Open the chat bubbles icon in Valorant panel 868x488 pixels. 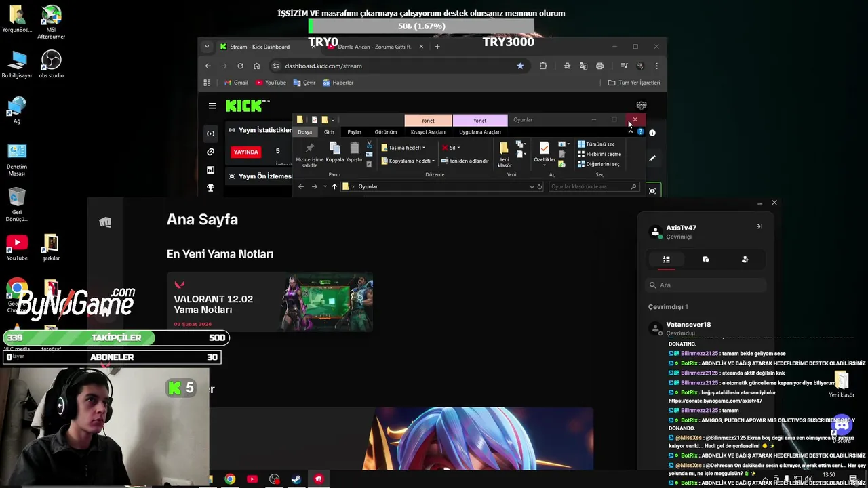pyautogui.click(x=705, y=260)
